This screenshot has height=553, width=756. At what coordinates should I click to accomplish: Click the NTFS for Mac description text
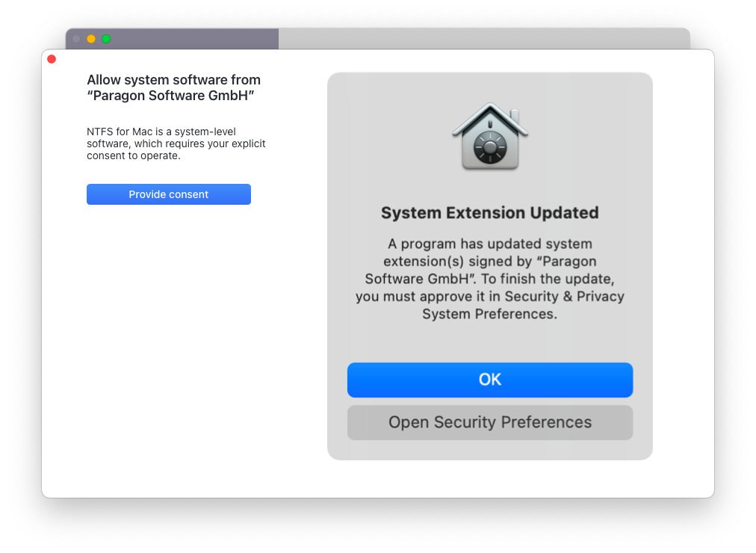[x=176, y=143]
